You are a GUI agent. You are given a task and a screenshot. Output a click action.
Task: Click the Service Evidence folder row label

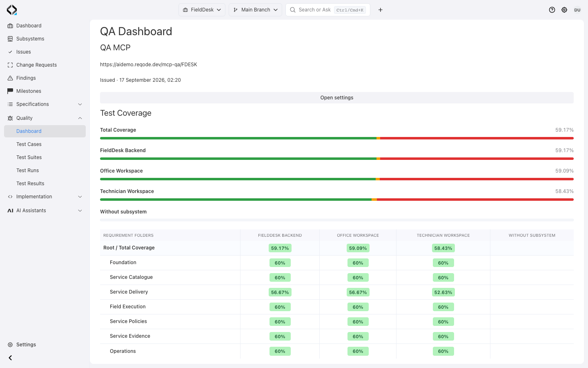[x=130, y=336]
